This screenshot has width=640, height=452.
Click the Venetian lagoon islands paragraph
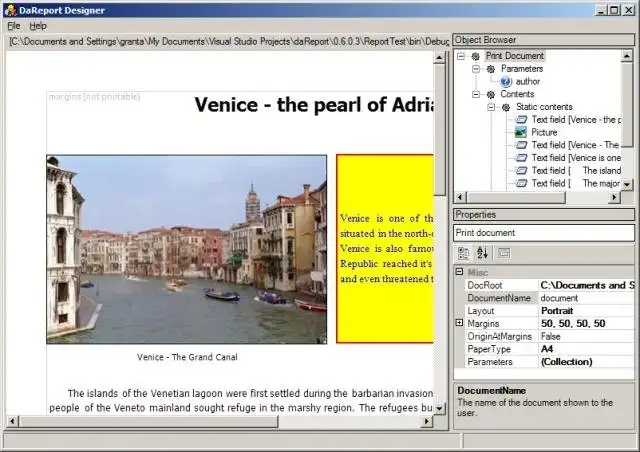coord(241,401)
